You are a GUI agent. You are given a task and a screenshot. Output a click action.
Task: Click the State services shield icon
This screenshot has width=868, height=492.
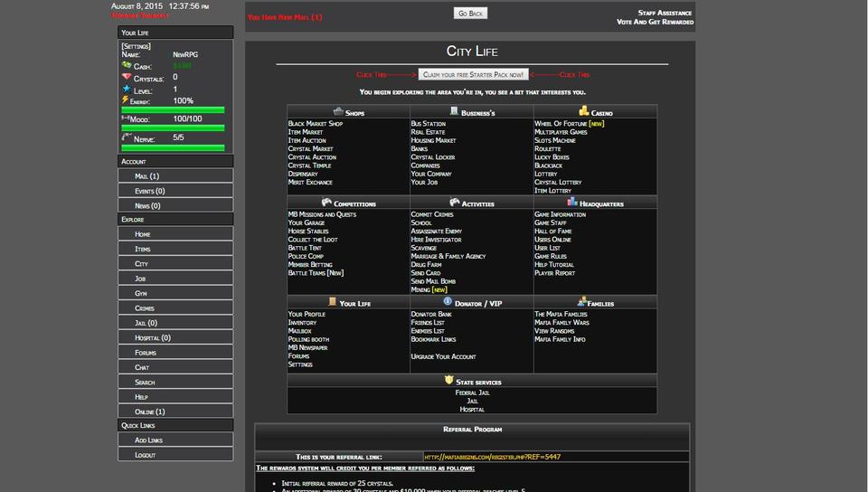coord(449,381)
